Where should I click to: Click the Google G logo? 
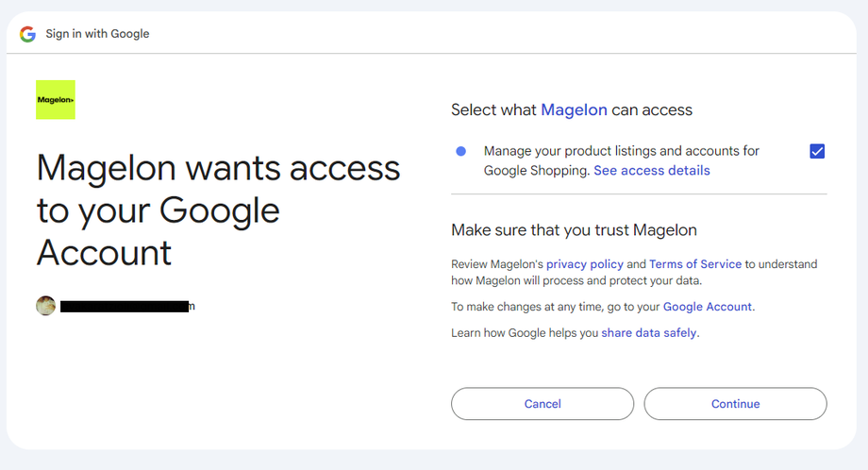point(27,34)
